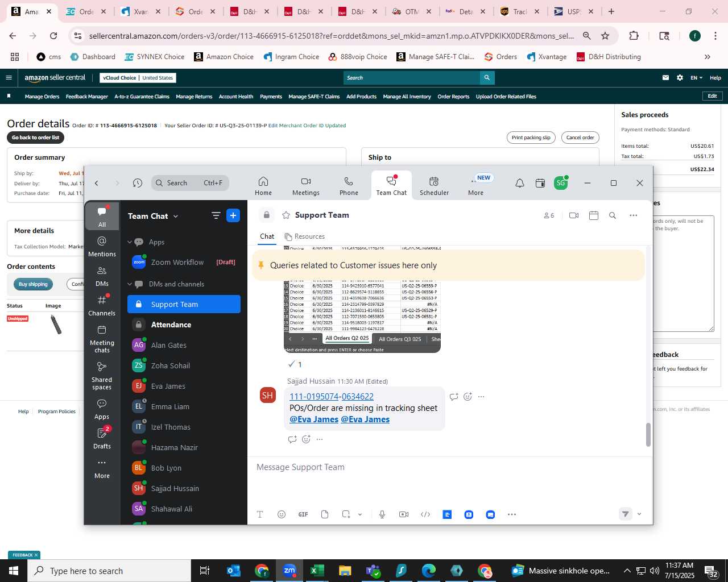The height and width of the screenshot is (582, 728).
Task: Open the Apps item in Zoom sidebar
Action: click(102, 409)
